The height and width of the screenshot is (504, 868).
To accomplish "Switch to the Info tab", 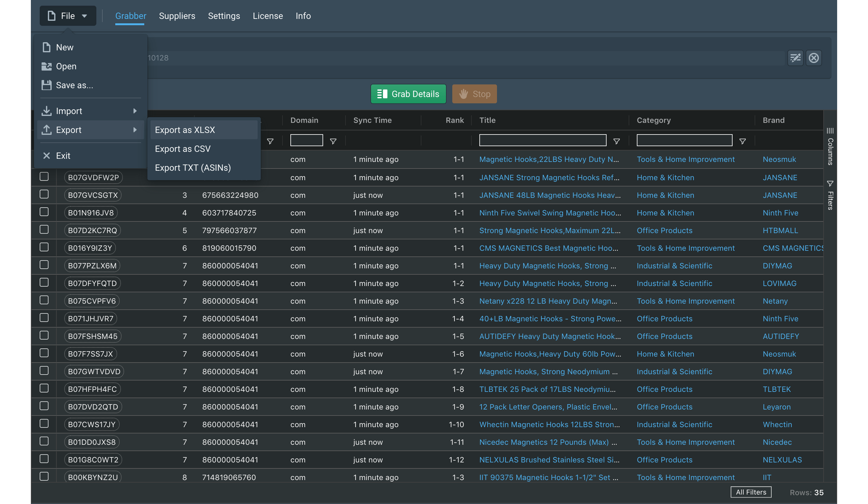I will click(x=303, y=16).
